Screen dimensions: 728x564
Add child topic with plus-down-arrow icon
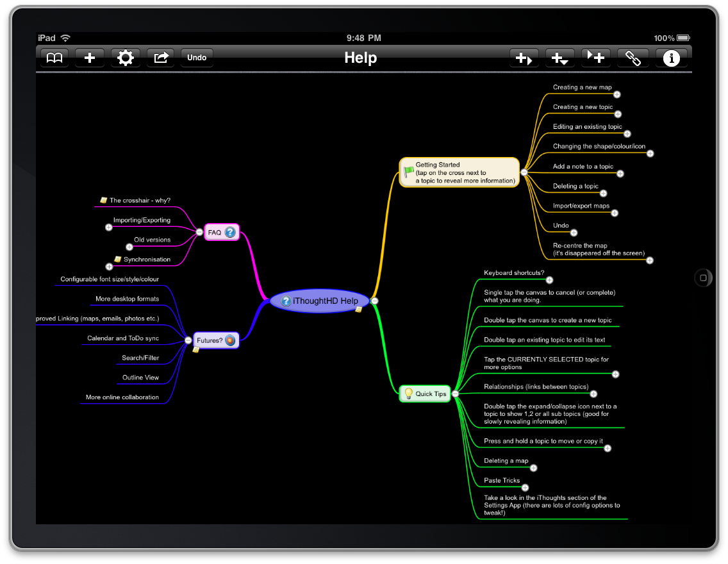tap(560, 58)
